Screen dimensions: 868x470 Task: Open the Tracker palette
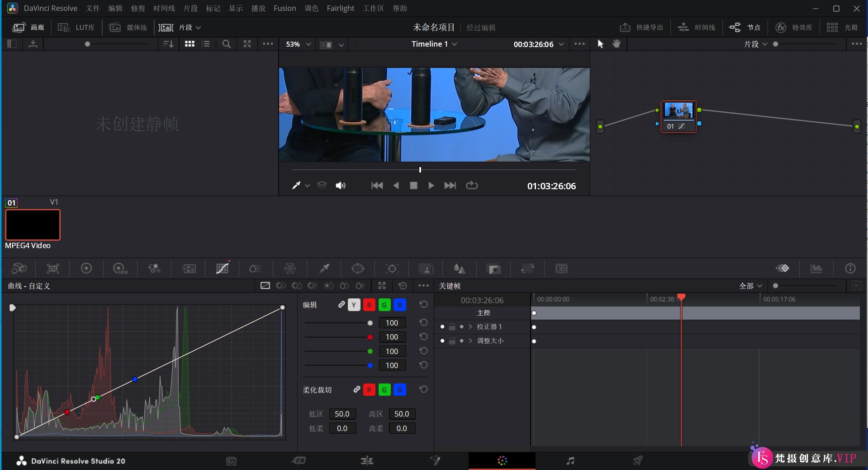pos(392,269)
